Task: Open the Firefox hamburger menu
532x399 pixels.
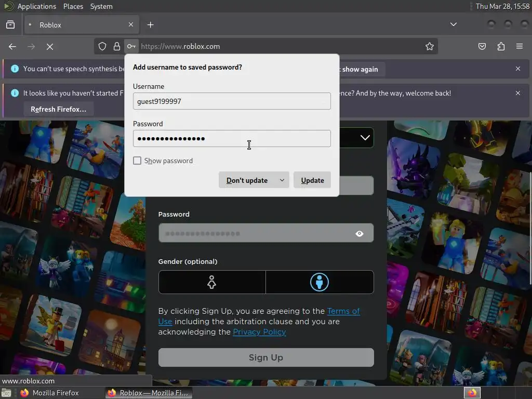Action: click(520, 46)
